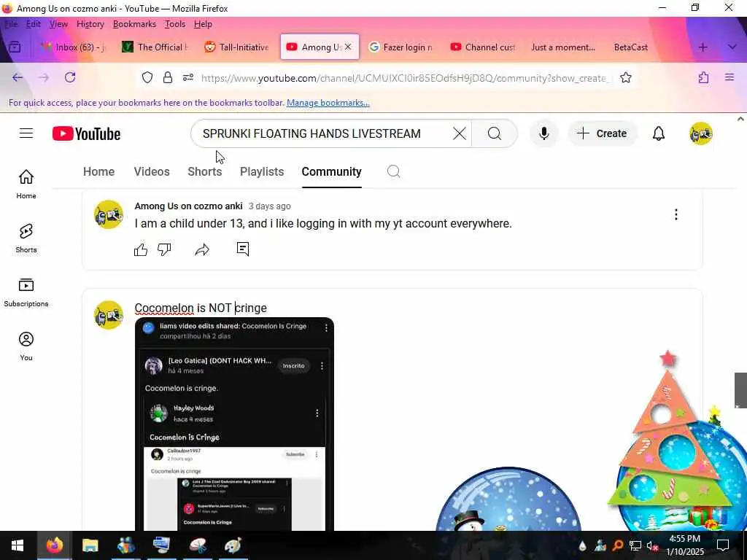Open the channel Home tab
The height and width of the screenshot is (560, 747).
pyautogui.click(x=98, y=171)
